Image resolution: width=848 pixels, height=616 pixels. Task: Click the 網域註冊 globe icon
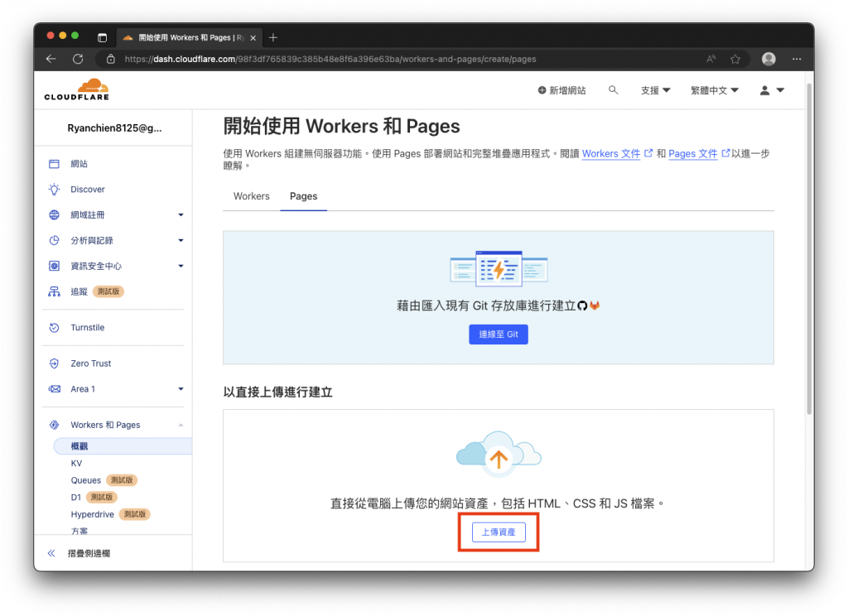(x=54, y=214)
